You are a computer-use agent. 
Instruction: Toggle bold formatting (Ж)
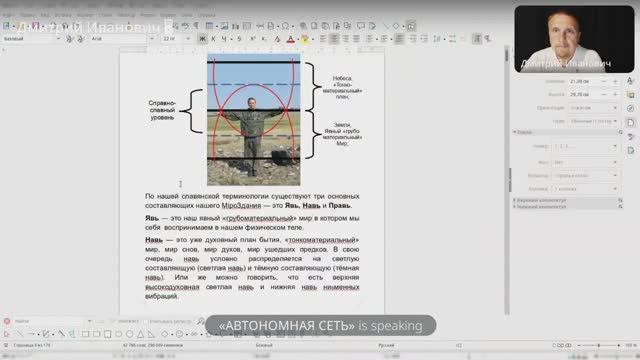202,39
